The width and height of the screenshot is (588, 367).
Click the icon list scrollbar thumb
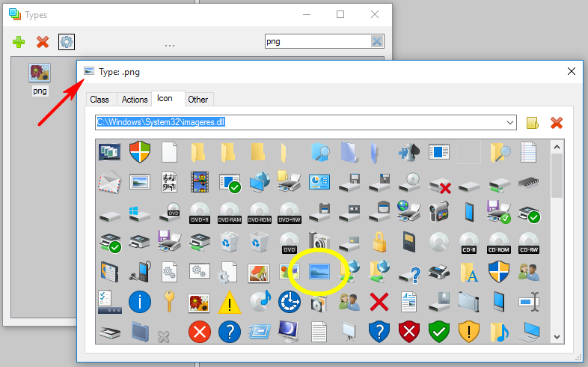click(x=557, y=175)
